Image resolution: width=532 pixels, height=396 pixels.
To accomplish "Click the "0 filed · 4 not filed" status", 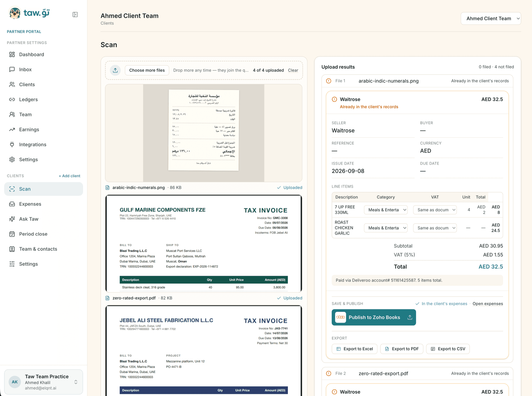I will pos(496,67).
